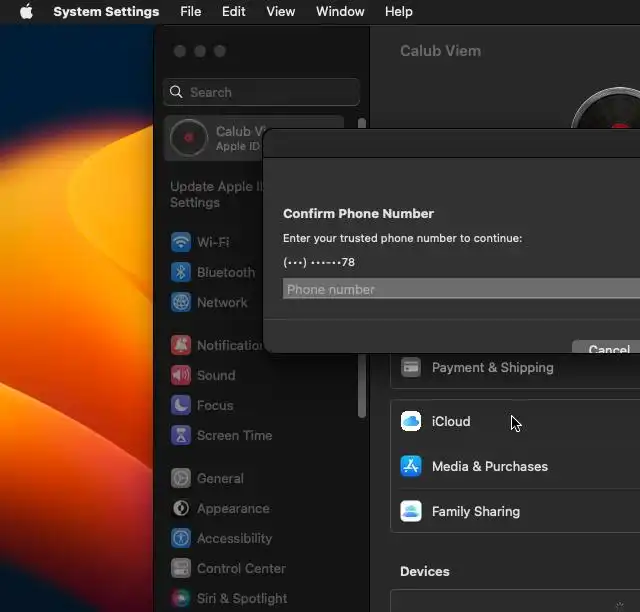The width and height of the screenshot is (640, 612).
Task: Click the Devices section heading
Action: pyautogui.click(x=424, y=571)
